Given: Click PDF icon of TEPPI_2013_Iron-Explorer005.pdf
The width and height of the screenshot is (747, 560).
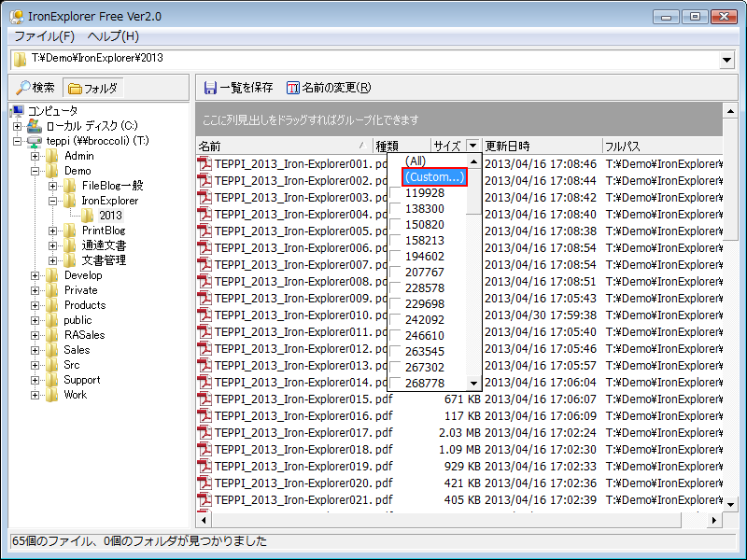Looking at the screenshot, I should (x=204, y=231).
